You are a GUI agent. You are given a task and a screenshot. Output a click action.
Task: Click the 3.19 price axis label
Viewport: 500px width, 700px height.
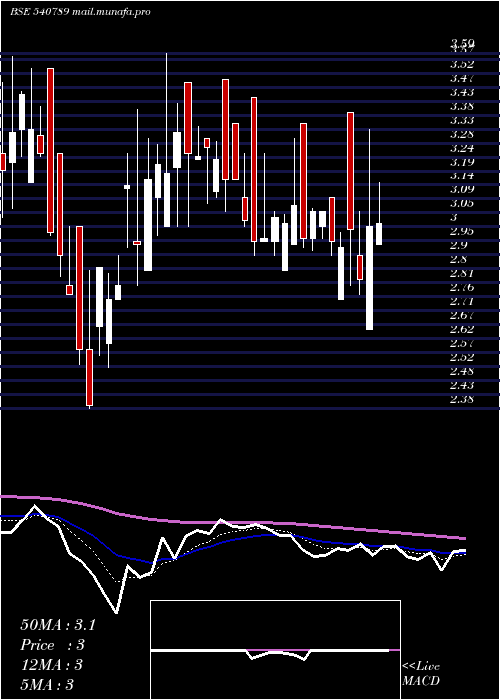click(x=462, y=162)
